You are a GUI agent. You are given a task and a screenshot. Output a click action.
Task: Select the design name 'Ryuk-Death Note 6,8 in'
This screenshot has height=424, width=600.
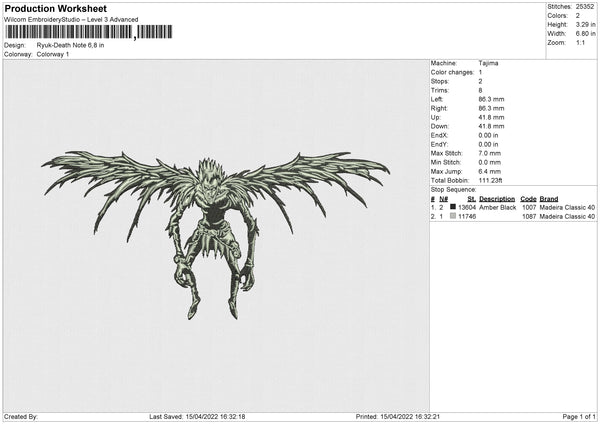[x=70, y=45]
